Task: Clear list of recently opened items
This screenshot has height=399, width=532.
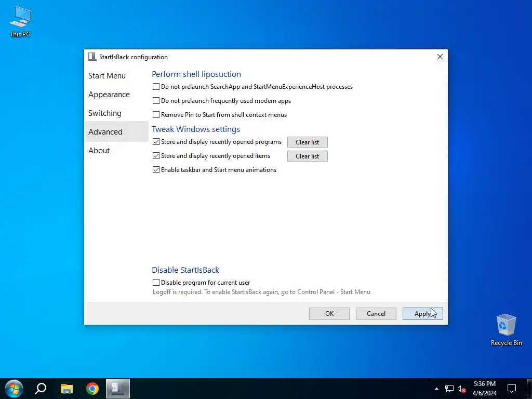Action: point(308,156)
